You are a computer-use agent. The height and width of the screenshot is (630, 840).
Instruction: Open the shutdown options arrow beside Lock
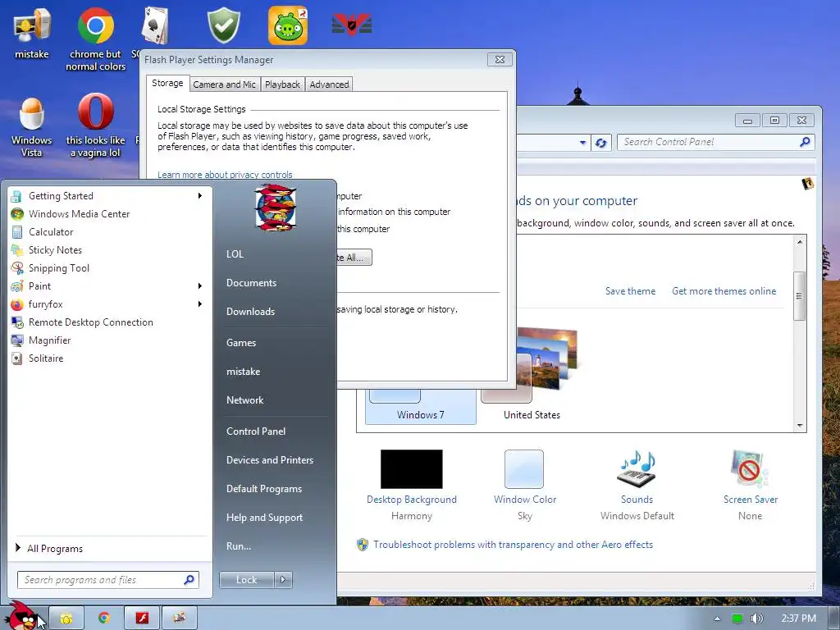(x=283, y=580)
